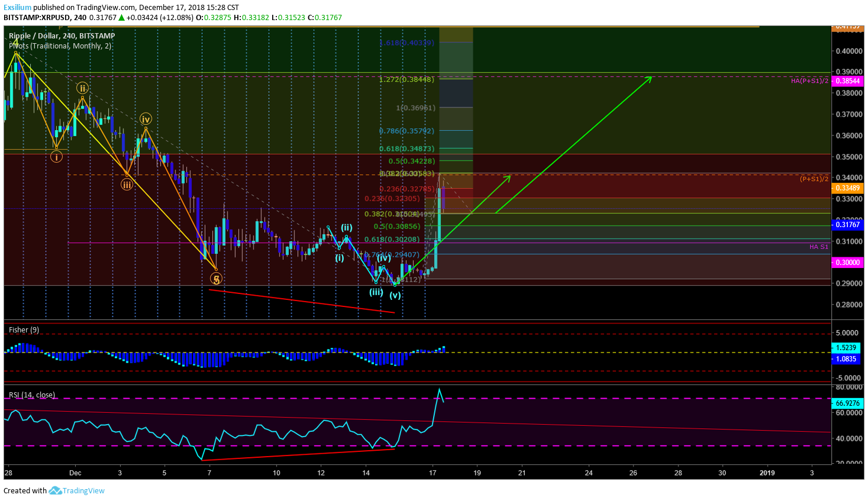Click the 1.272(0.38448) Fibonacci level label
The width and height of the screenshot is (868, 501).
pos(406,79)
